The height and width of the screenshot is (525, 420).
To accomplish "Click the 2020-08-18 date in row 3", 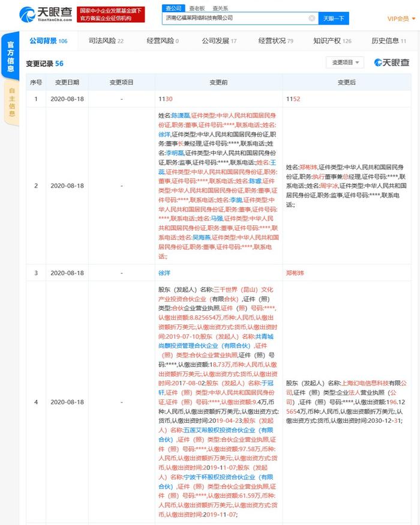I will pyautogui.click(x=67, y=273).
